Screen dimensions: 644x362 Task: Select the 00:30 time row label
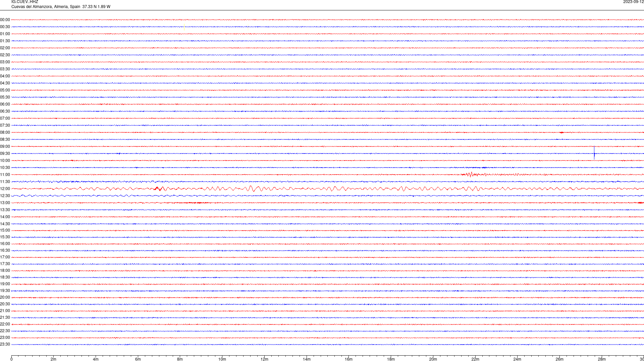point(5,27)
